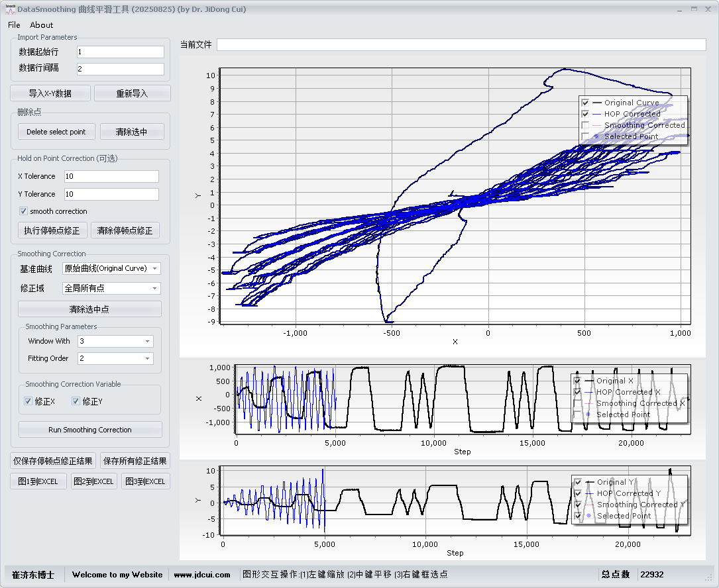The image size is (719, 588).
Task: Toggle the 修正X checkbox
Action: 28,401
